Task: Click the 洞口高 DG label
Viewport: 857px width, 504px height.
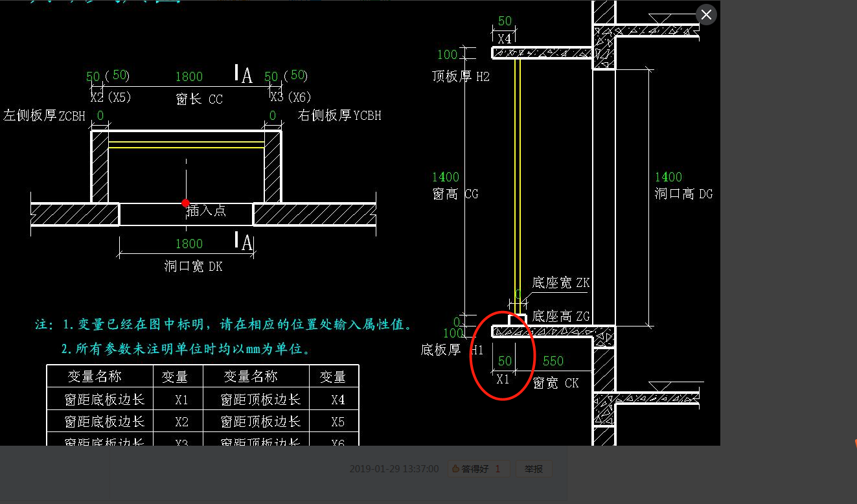Action: pos(683,194)
